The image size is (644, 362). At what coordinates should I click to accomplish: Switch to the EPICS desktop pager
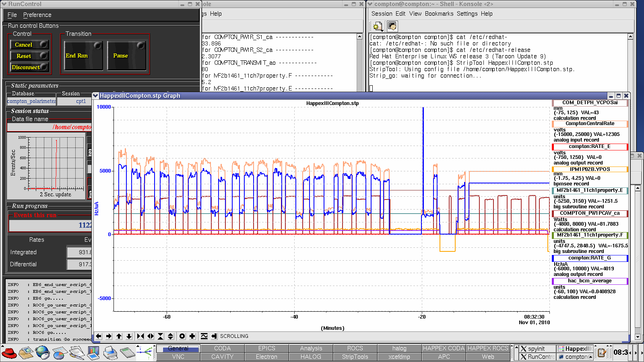pyautogui.click(x=267, y=348)
